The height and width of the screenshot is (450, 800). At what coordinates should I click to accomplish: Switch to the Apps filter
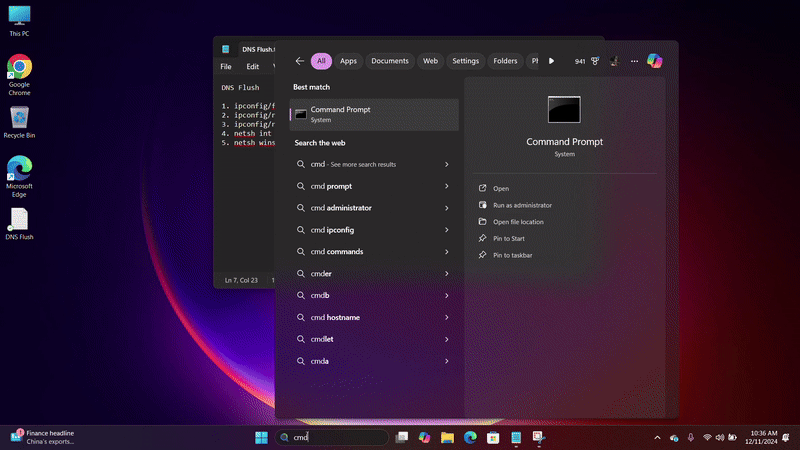(x=348, y=61)
